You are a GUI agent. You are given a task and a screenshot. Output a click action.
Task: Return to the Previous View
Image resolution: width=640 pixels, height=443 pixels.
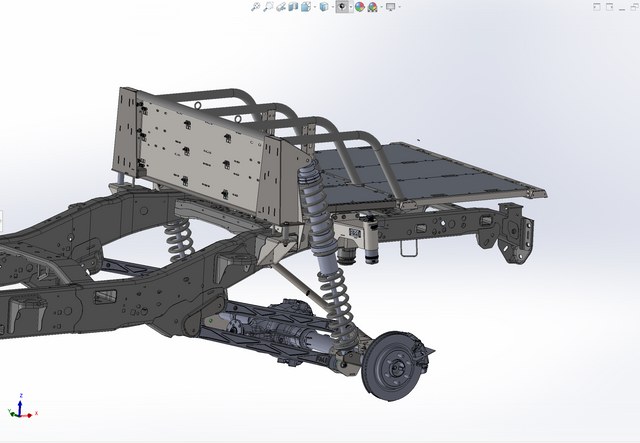[281, 6]
